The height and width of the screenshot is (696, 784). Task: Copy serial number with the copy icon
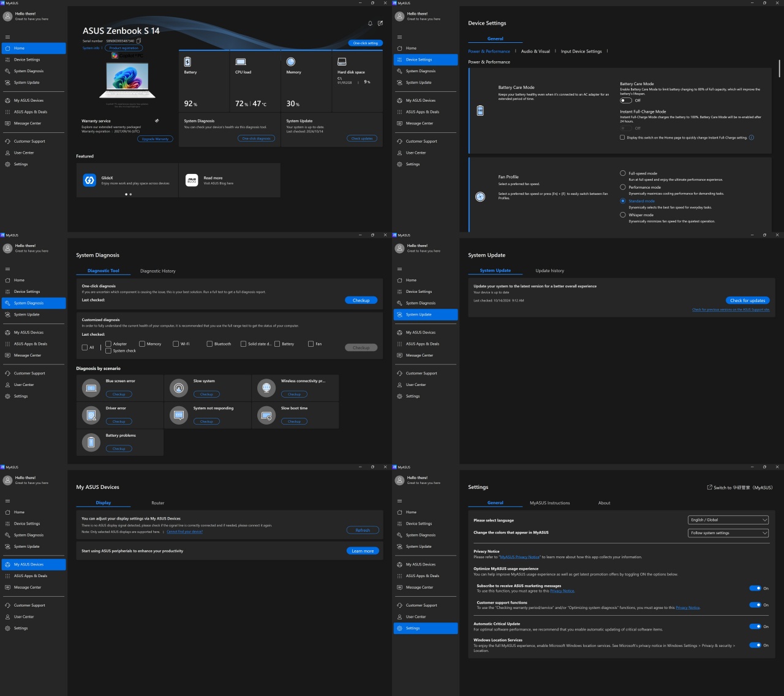click(138, 41)
